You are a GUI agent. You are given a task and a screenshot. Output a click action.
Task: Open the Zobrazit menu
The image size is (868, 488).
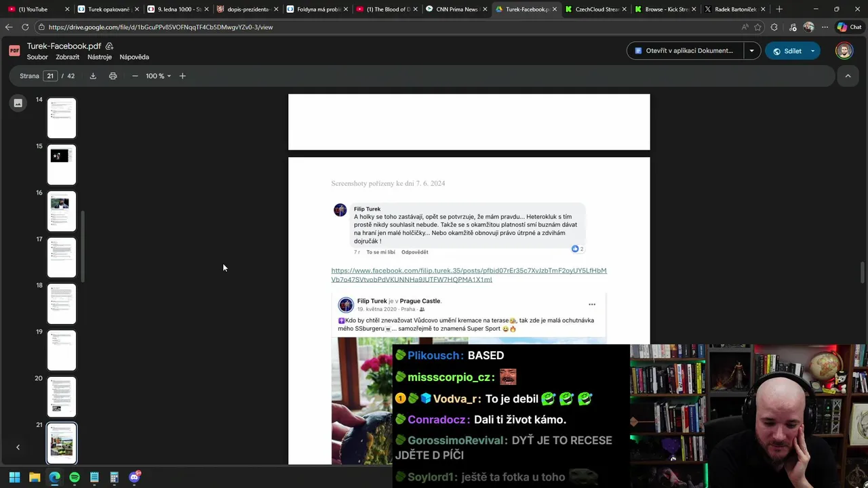tap(68, 57)
